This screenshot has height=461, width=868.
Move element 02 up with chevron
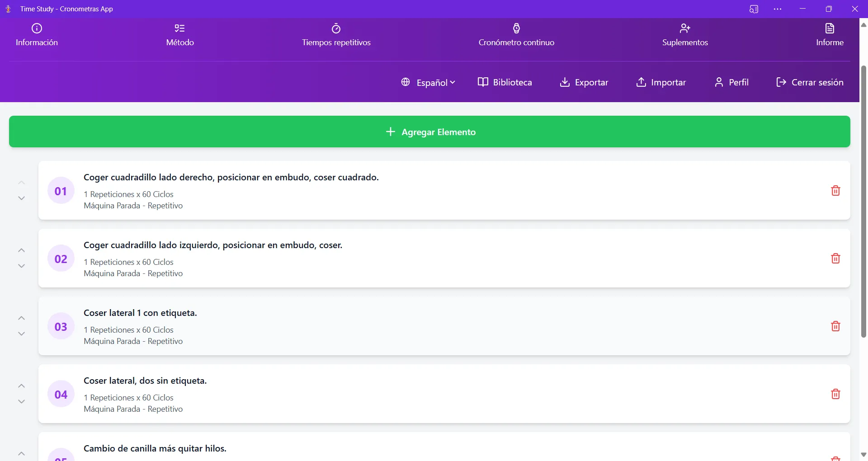(x=21, y=250)
